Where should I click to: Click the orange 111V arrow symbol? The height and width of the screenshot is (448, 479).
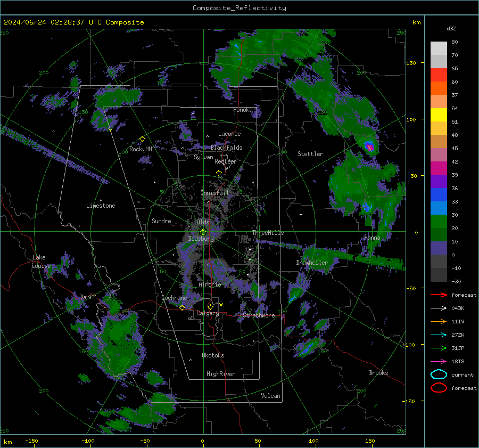[x=439, y=321]
